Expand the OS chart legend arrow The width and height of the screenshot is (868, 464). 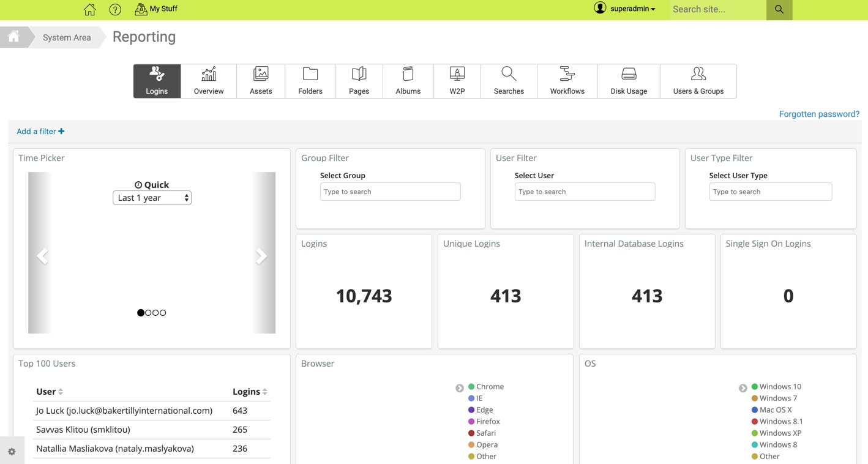point(743,388)
